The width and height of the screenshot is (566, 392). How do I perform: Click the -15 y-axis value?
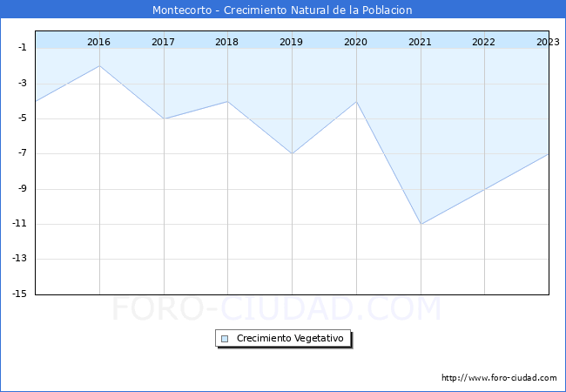[x=20, y=294]
